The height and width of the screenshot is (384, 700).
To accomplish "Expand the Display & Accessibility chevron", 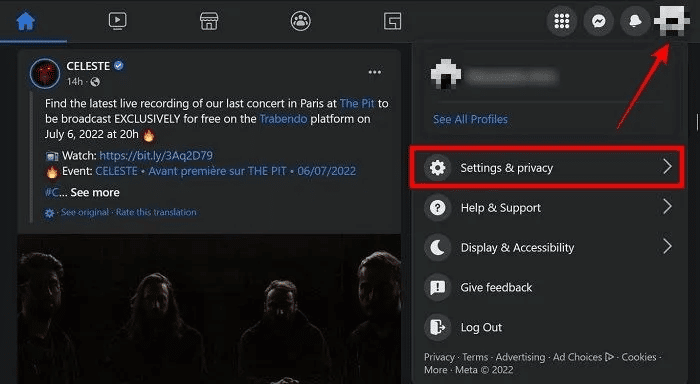I will click(x=667, y=246).
